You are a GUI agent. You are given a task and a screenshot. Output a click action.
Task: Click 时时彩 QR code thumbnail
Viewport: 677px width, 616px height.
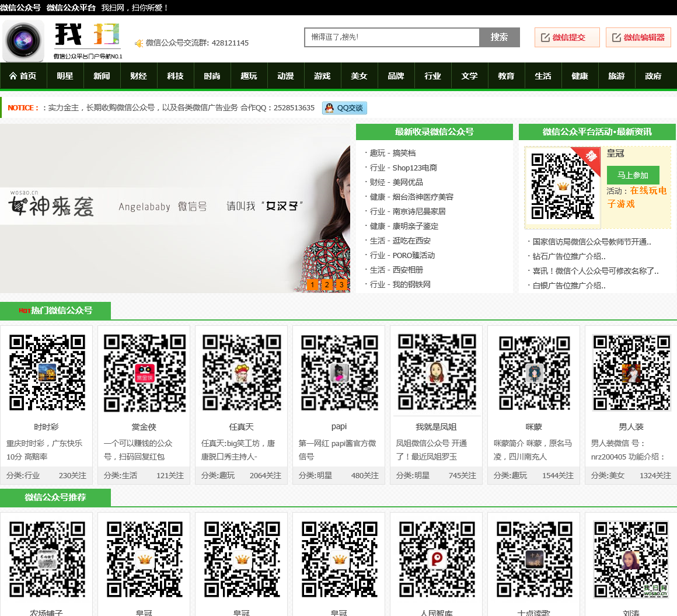coord(47,372)
